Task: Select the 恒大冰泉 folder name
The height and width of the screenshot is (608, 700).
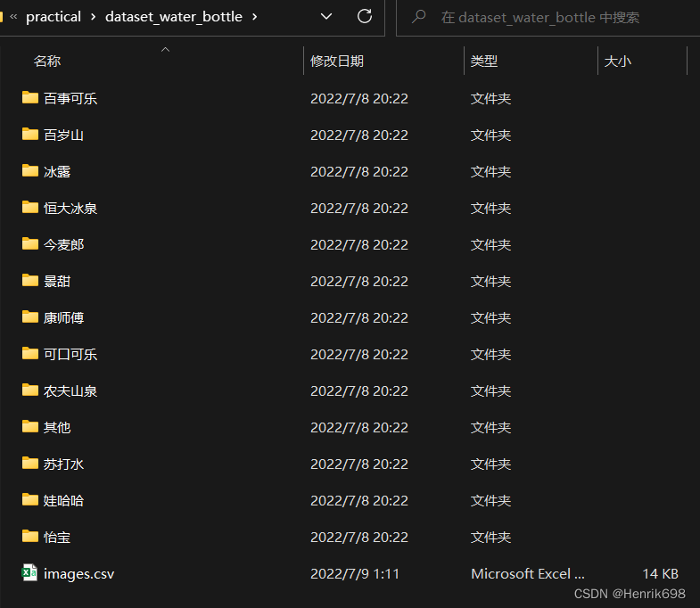Action: [x=70, y=208]
